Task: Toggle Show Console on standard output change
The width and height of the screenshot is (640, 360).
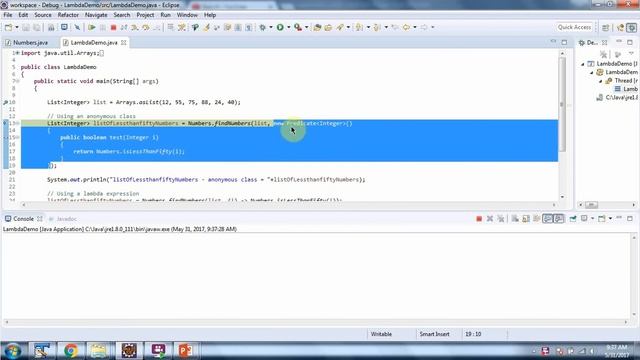Action: coord(547,219)
